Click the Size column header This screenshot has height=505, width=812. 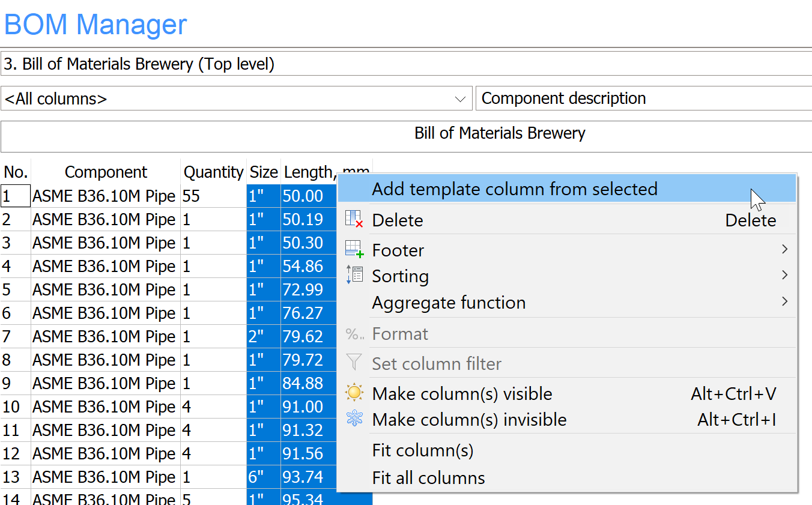(264, 172)
